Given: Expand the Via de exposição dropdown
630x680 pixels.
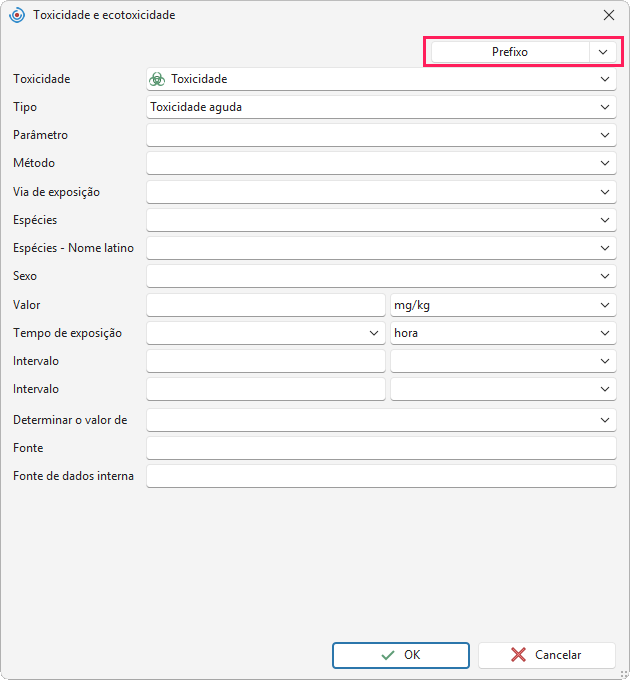Looking at the screenshot, I should (x=381, y=192).
